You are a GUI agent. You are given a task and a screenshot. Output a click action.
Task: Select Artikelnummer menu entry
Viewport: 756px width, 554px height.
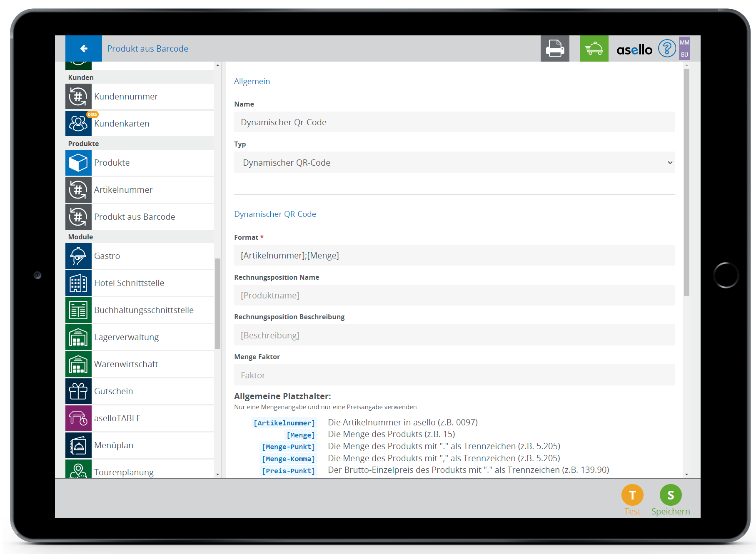123,190
